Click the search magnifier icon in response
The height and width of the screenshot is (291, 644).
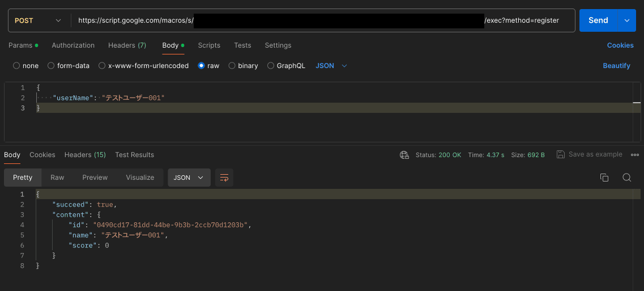pos(627,178)
